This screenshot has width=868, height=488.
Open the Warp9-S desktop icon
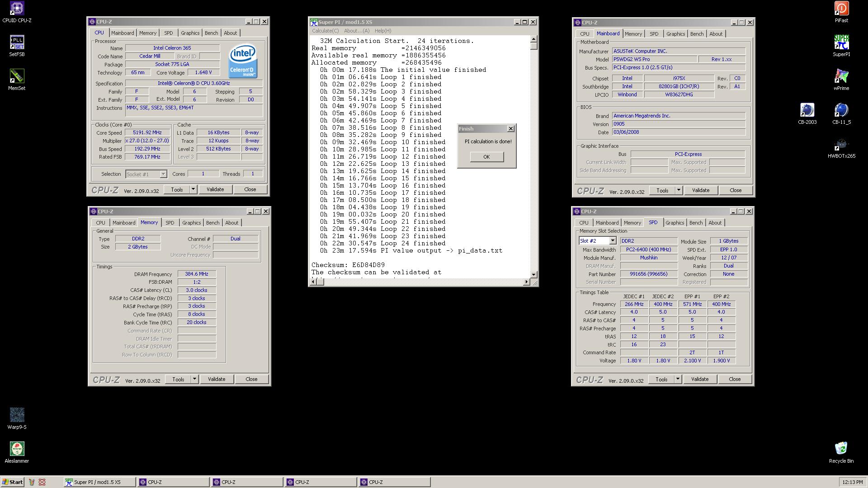point(17,419)
